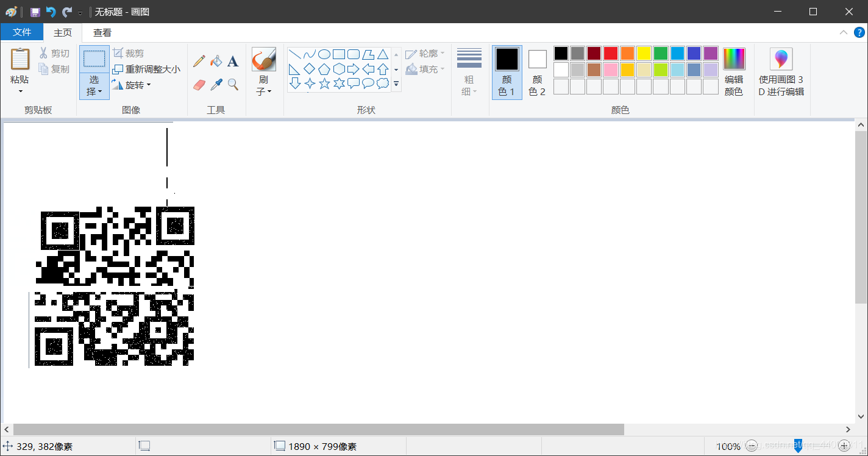The width and height of the screenshot is (868, 456).
Task: Select the Fill with color tool
Action: point(216,60)
